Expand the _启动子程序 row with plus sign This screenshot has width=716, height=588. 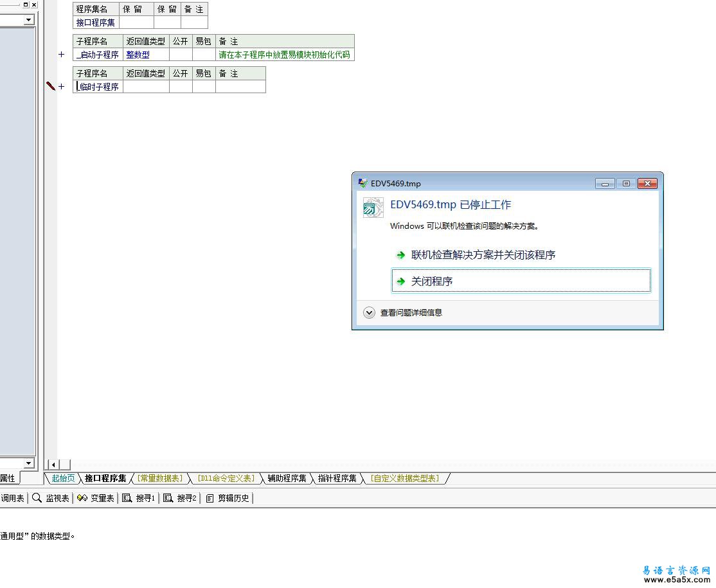coord(62,55)
